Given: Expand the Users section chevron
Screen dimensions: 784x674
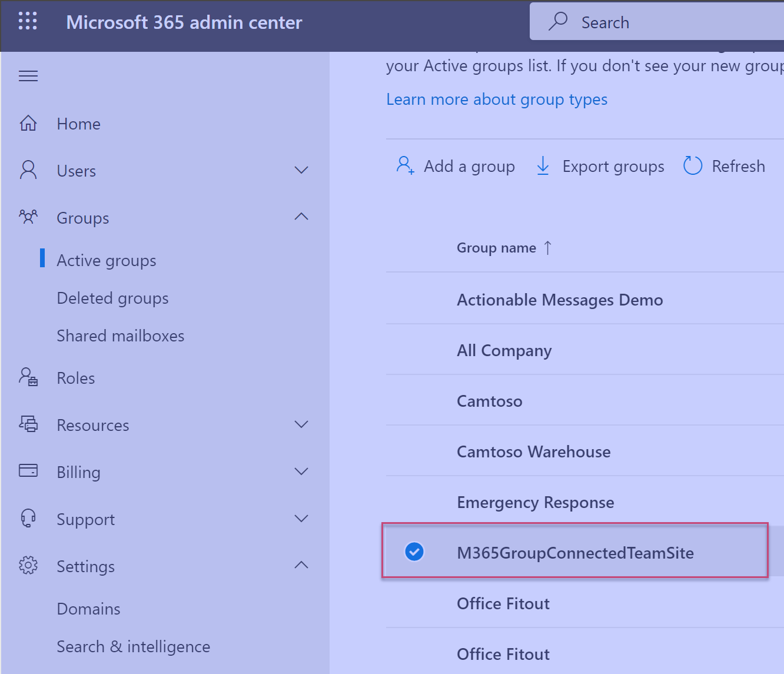Looking at the screenshot, I should point(301,171).
